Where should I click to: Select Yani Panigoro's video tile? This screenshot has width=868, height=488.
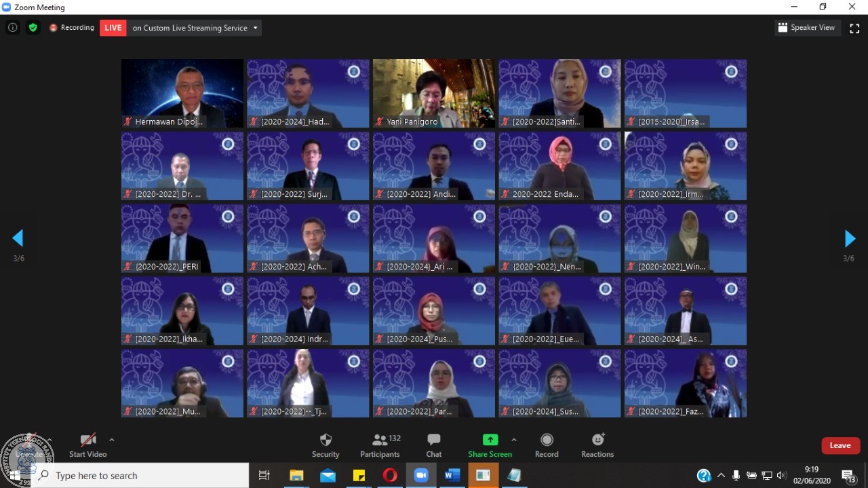(434, 93)
